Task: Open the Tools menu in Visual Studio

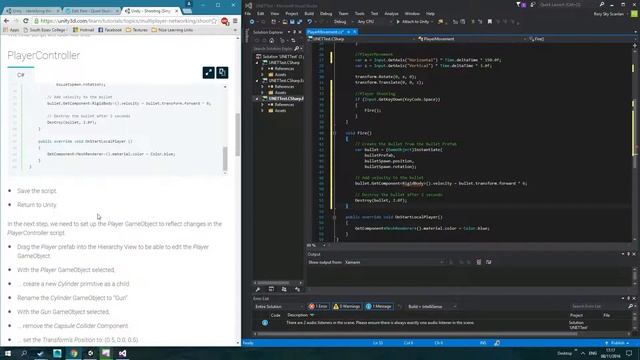Action: pyautogui.click(x=359, y=13)
